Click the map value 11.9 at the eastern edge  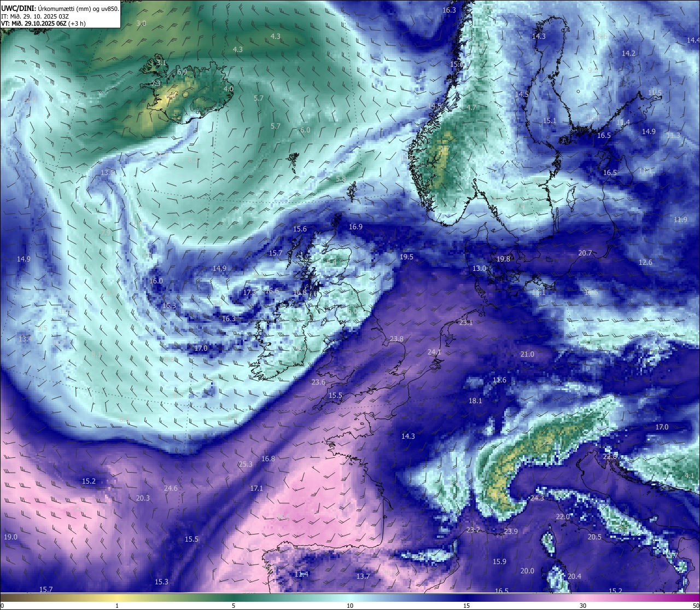(680, 219)
